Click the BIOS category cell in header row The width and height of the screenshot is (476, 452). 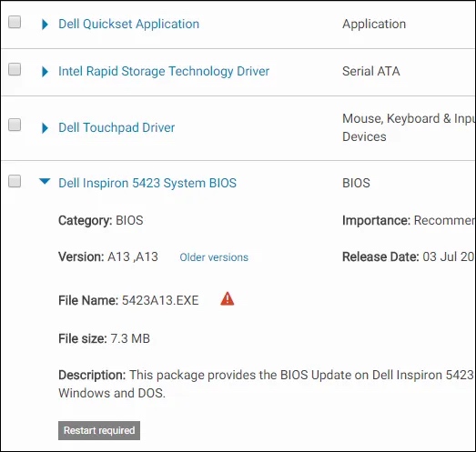[x=356, y=183]
